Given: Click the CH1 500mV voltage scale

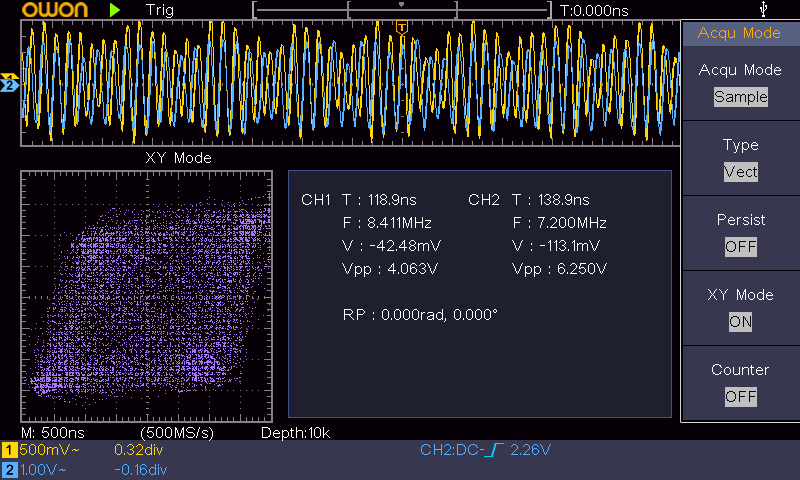Looking at the screenshot, I should (x=44, y=450).
